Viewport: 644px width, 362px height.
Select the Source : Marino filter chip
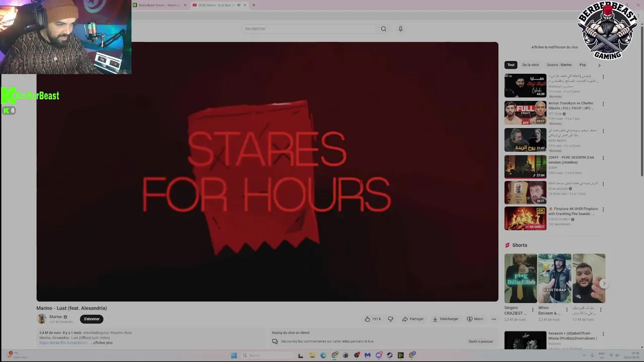[x=559, y=65]
